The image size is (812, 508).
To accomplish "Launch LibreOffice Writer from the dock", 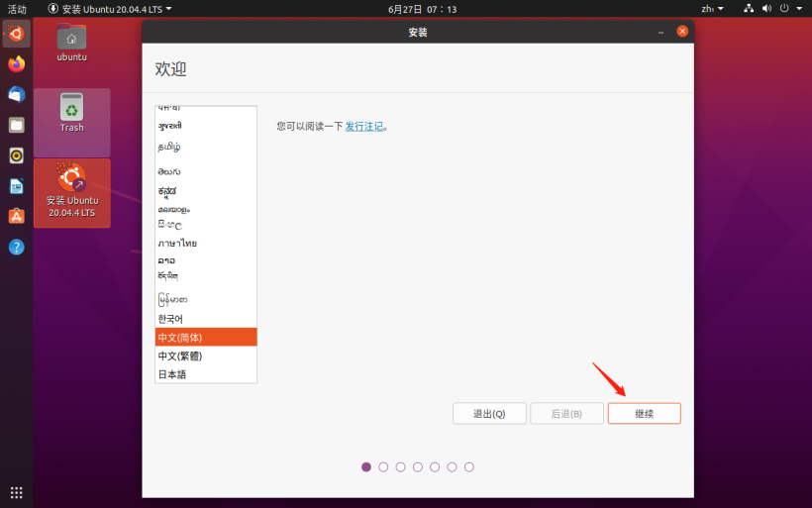I will [x=16, y=186].
